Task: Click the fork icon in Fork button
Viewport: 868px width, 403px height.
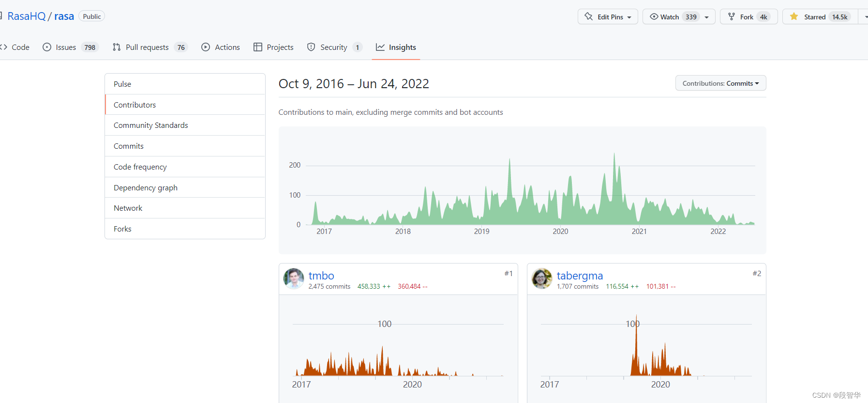Action: click(732, 16)
